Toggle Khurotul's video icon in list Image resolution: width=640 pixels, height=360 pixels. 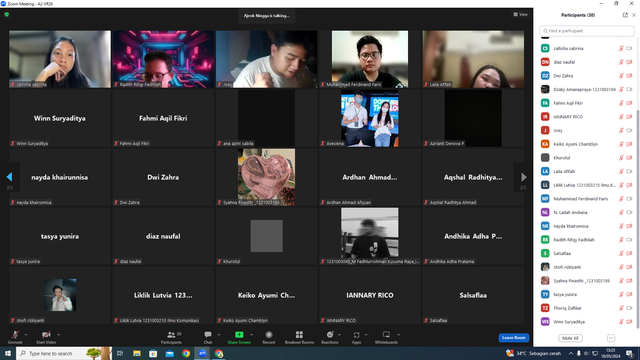point(629,158)
